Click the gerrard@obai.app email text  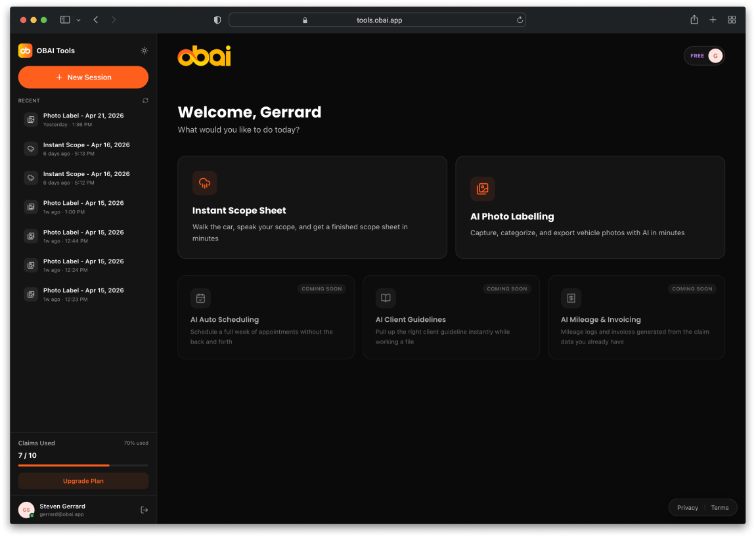pos(62,514)
